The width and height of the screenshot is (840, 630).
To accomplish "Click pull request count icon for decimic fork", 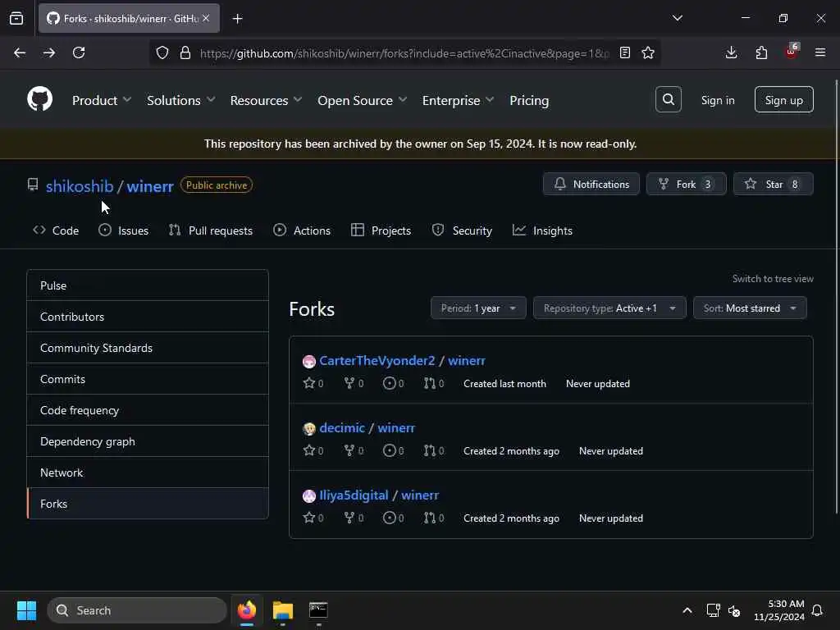I will pyautogui.click(x=430, y=450).
